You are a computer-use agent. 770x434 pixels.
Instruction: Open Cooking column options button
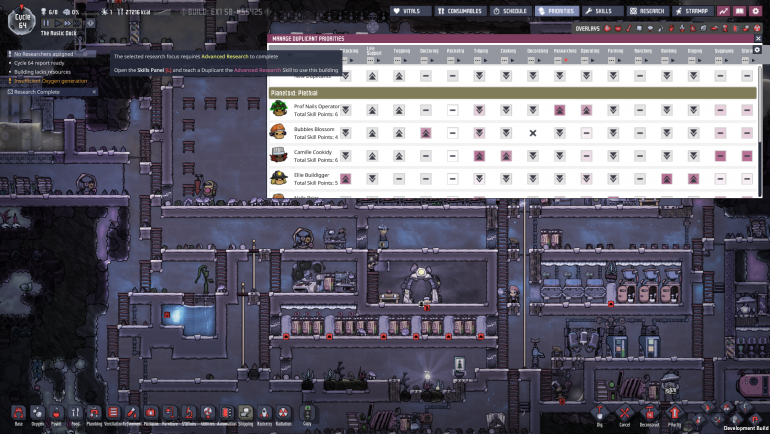(x=504, y=60)
